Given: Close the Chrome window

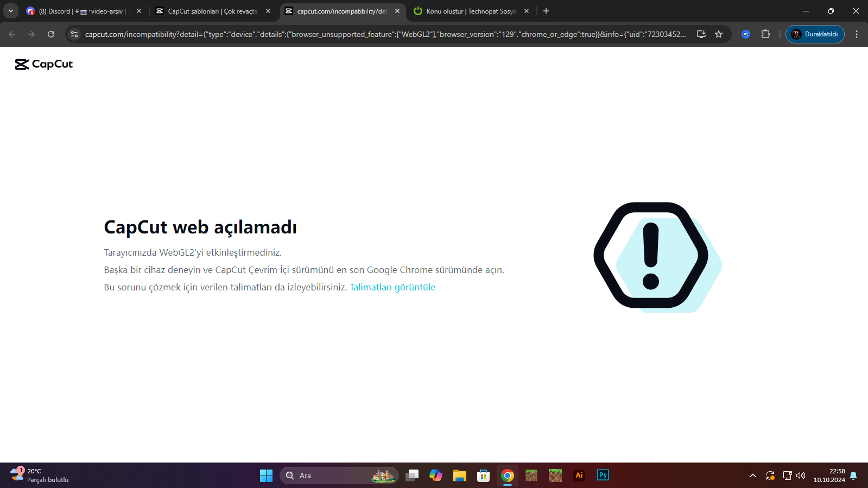Looking at the screenshot, I should click(856, 11).
